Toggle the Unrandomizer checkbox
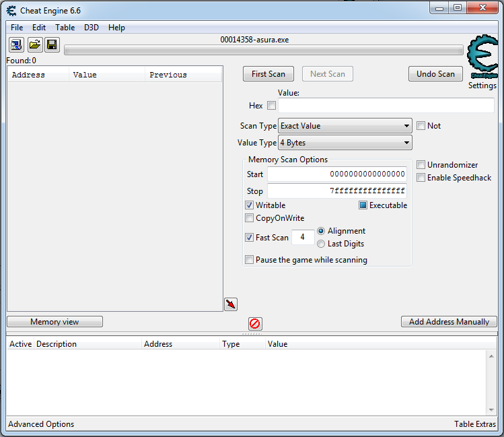 click(x=421, y=165)
